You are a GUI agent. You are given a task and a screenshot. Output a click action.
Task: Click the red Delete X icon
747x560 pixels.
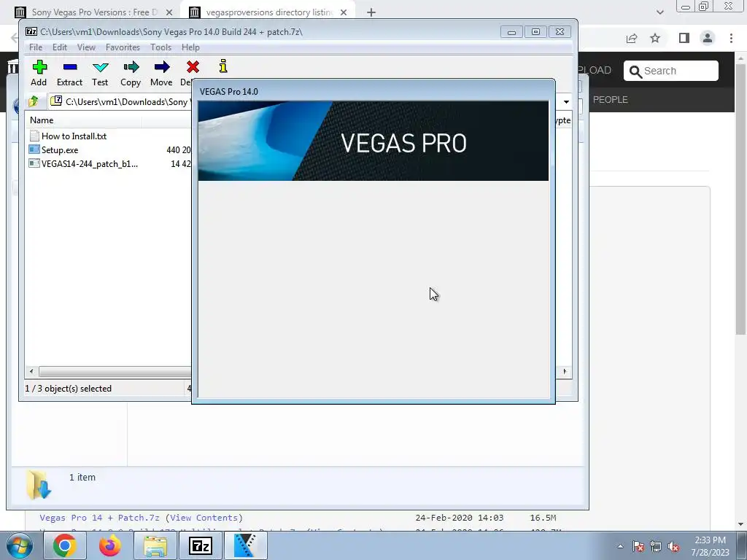tap(193, 67)
